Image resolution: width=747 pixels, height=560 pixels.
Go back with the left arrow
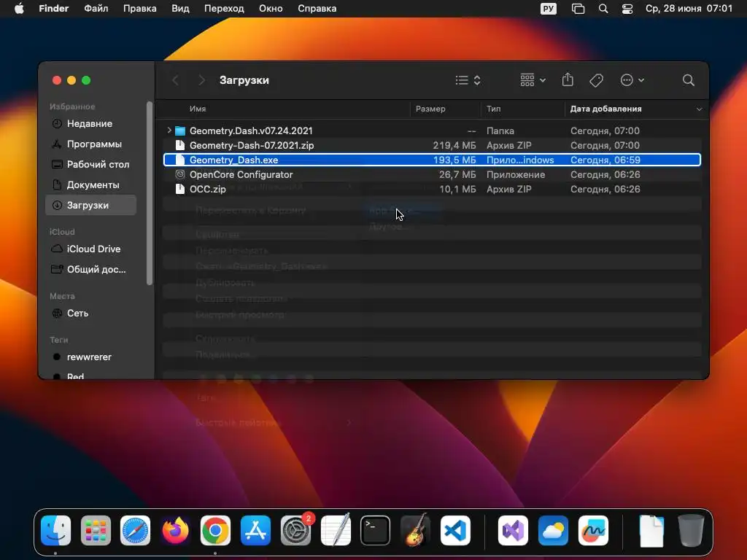tap(175, 80)
